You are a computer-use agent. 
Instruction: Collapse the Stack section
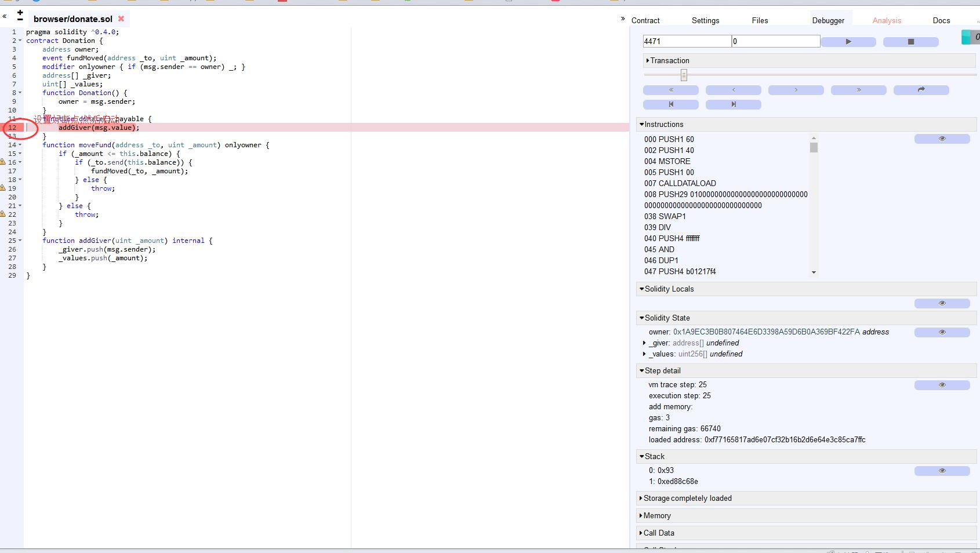click(x=807, y=456)
